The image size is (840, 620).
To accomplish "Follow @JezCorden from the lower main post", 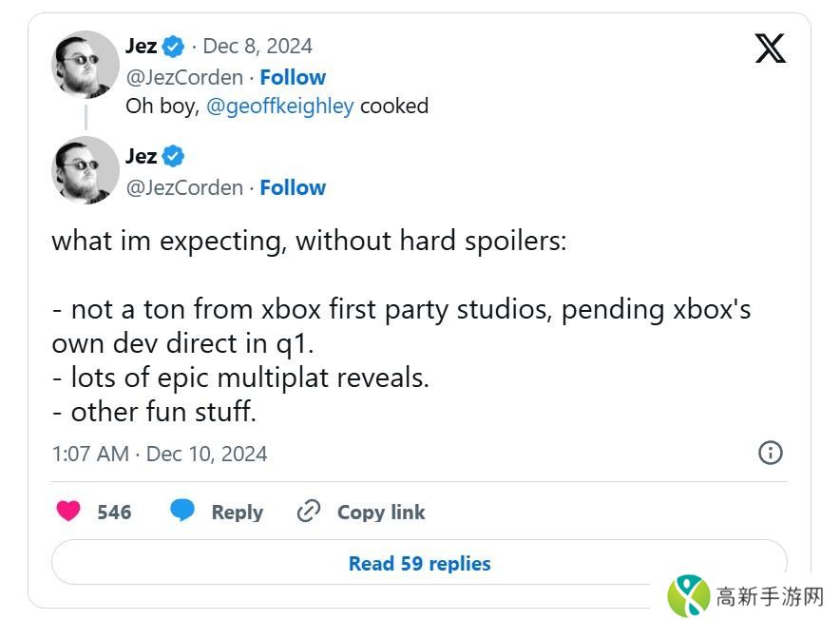I will [293, 187].
